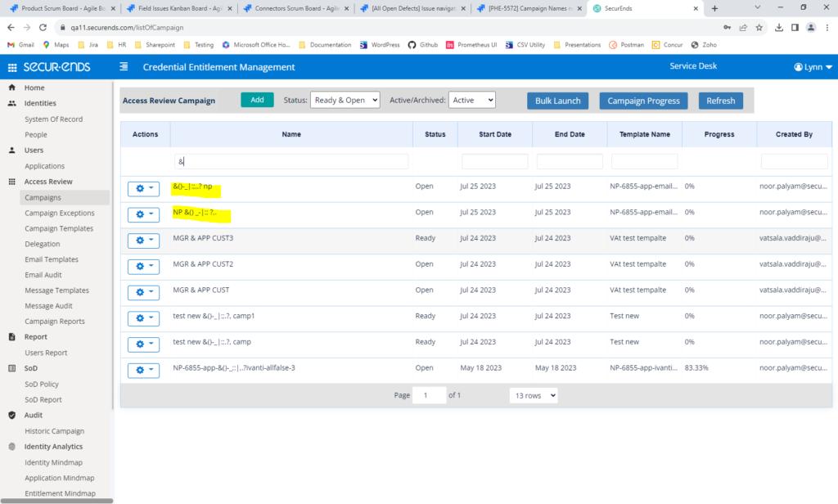Click the Start Date filter field
Image resolution: width=838 pixels, height=504 pixels.
(x=495, y=161)
